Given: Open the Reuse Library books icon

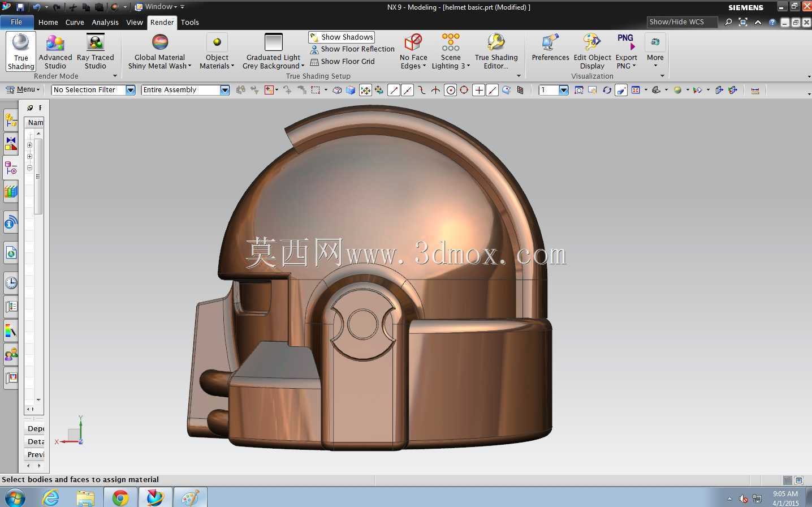Looking at the screenshot, I should [x=11, y=191].
